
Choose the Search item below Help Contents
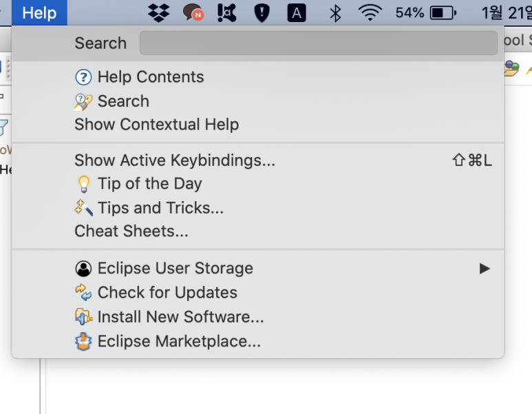pyautogui.click(x=258, y=101)
